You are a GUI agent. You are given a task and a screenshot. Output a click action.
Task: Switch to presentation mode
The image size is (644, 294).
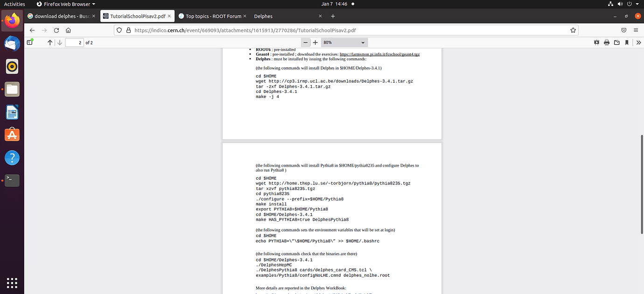coord(596,42)
